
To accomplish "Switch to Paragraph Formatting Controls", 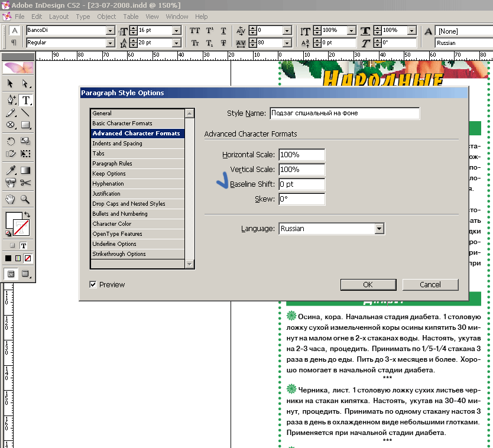I will (14, 43).
